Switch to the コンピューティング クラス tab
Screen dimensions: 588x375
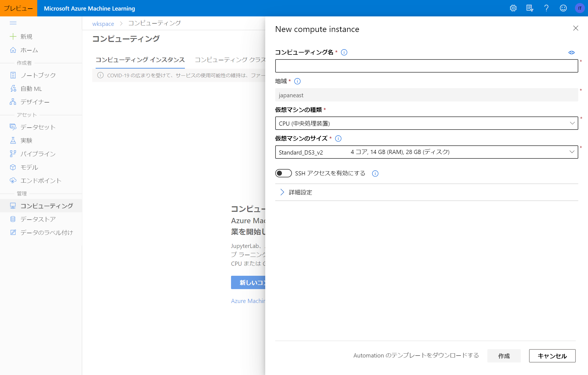230,60
